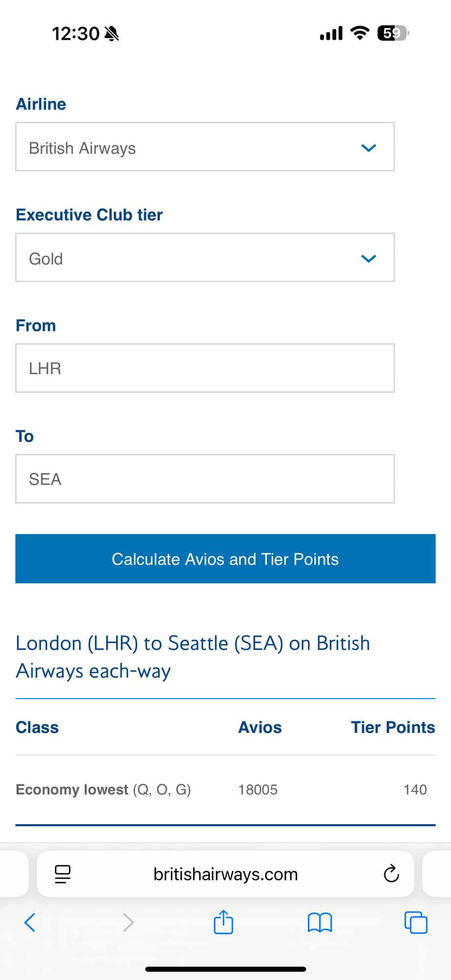Expand the Airline dropdown chevron

point(369,148)
